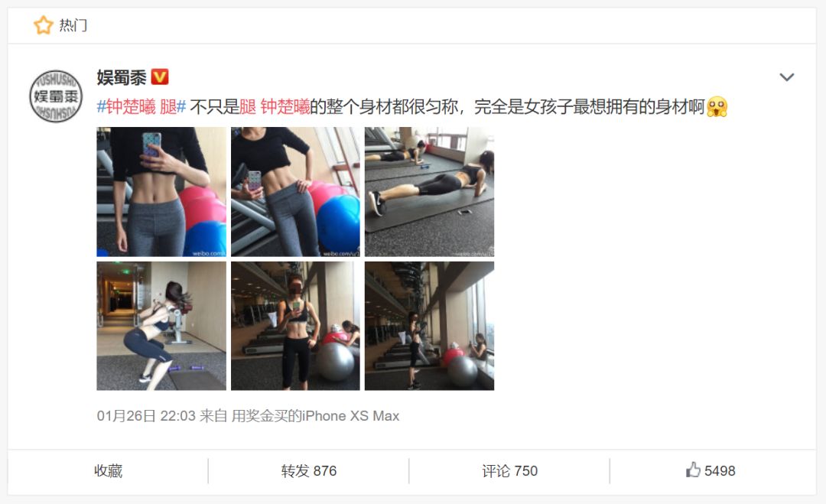This screenshot has height=504, width=826.
Task: Open the squat exercise photo thumbnail
Action: pos(161,326)
